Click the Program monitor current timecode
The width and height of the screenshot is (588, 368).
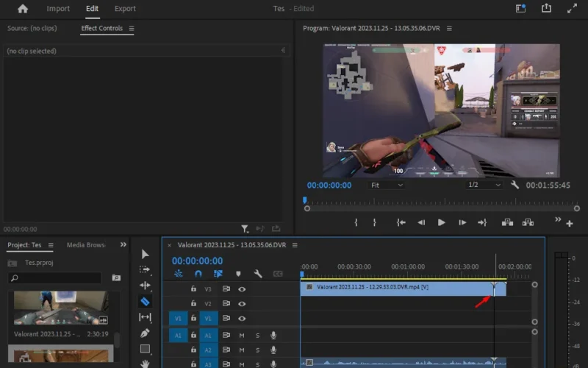(x=329, y=185)
